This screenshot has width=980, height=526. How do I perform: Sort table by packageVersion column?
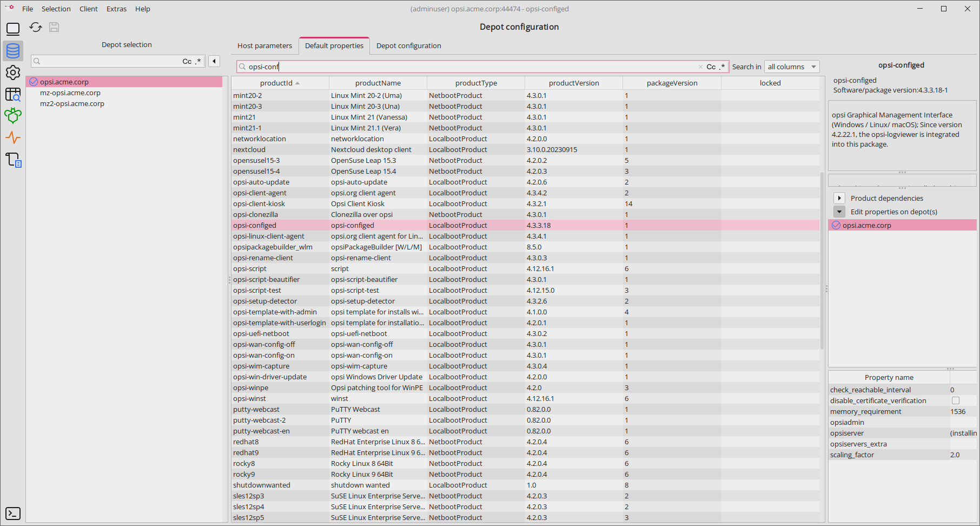(672, 83)
